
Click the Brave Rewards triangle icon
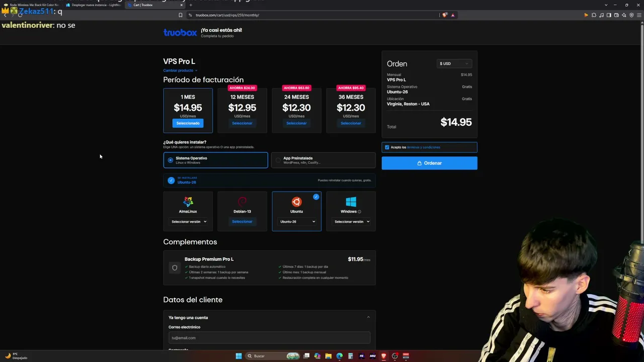pyautogui.click(x=453, y=15)
